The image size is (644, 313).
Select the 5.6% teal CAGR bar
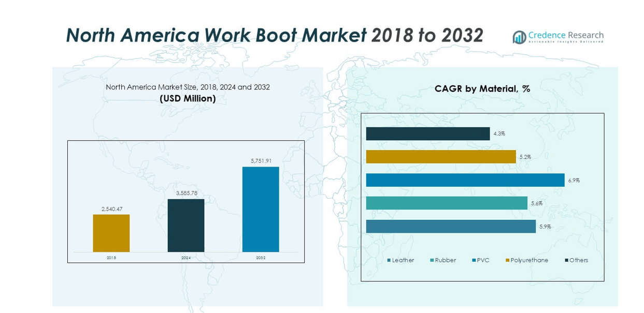pyautogui.click(x=446, y=203)
